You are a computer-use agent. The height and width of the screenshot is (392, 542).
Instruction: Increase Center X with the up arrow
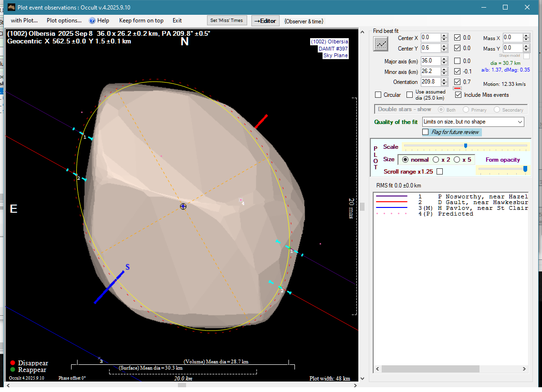tap(444, 35)
